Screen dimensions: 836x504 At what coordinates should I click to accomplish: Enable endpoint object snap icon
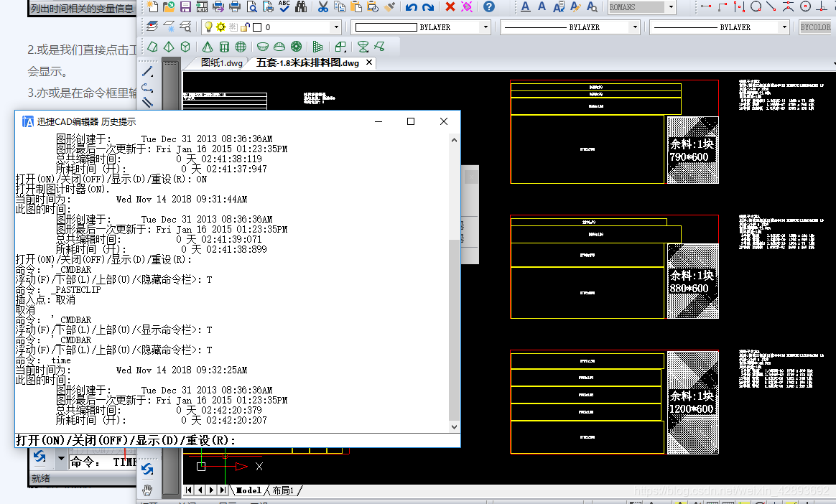[706, 6]
